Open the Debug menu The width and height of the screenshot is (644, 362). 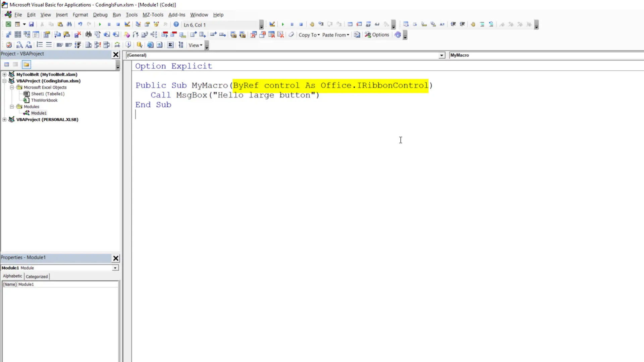coord(100,15)
